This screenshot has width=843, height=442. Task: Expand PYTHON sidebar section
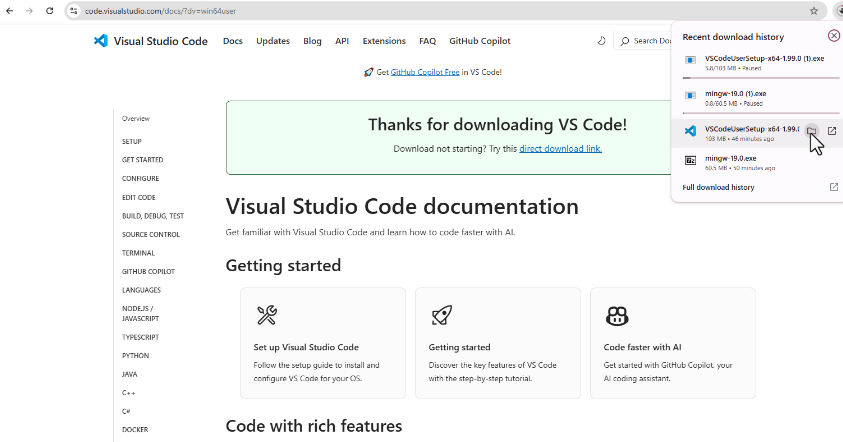coord(135,355)
